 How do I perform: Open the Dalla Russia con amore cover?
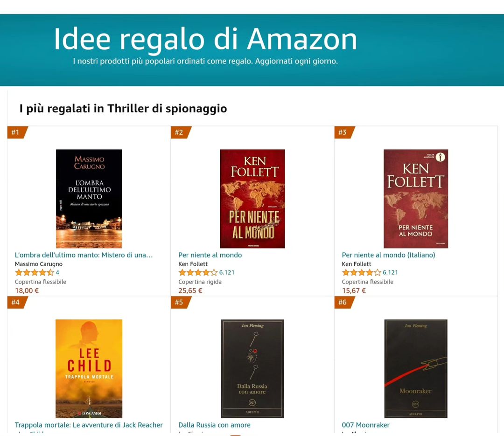[252, 368]
